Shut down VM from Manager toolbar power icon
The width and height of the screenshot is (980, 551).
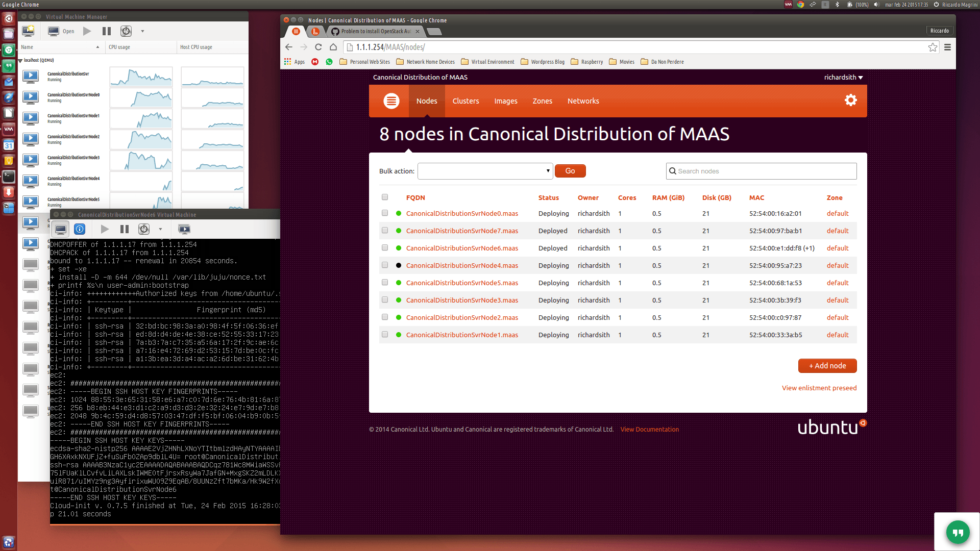pyautogui.click(x=126, y=31)
